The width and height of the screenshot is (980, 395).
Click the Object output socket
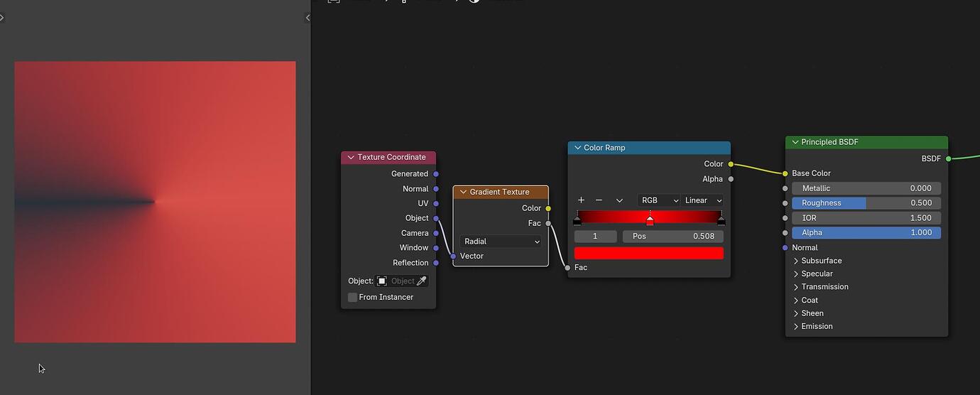436,218
